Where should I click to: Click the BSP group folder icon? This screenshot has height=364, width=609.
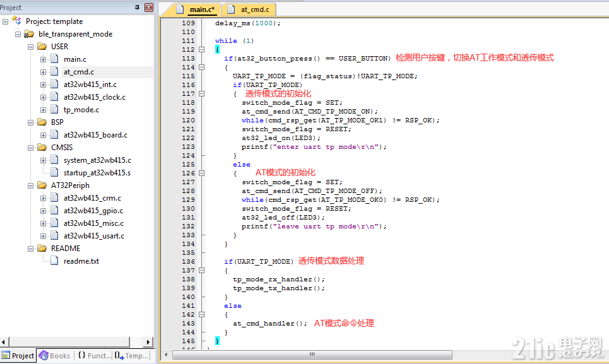point(42,122)
